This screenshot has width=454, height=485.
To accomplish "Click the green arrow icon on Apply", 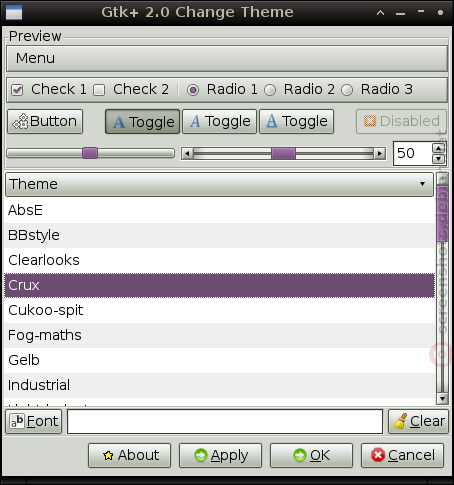I will pyautogui.click(x=201, y=455).
